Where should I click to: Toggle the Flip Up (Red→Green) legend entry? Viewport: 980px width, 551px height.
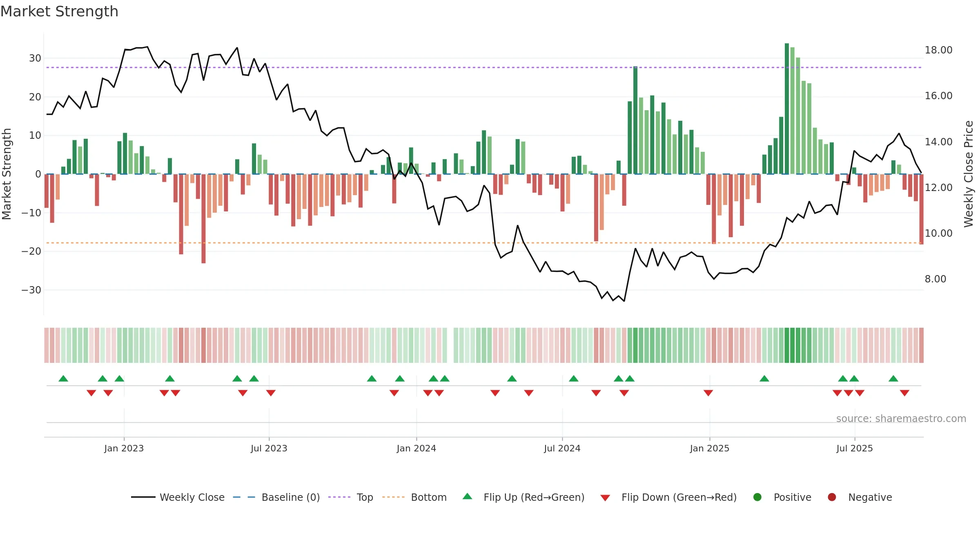pyautogui.click(x=523, y=497)
